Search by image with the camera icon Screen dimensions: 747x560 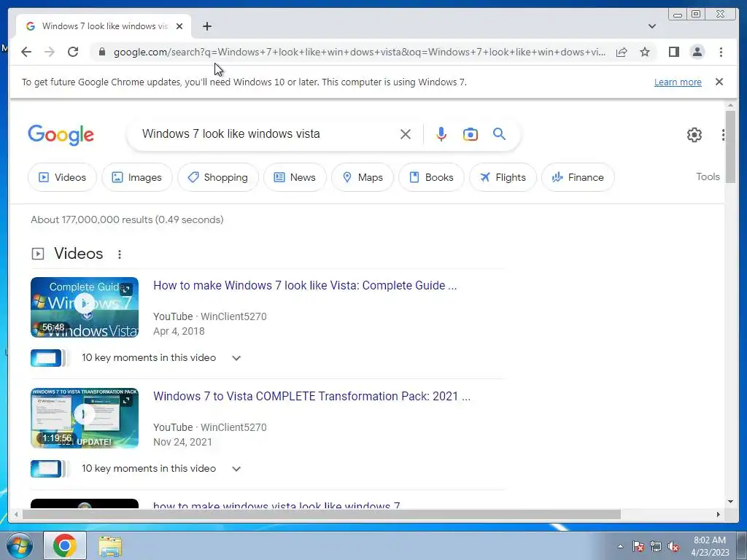(x=471, y=134)
